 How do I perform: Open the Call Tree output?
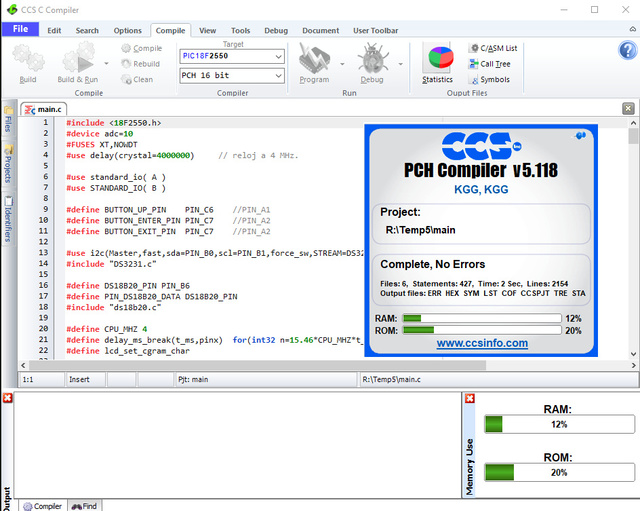pos(490,64)
